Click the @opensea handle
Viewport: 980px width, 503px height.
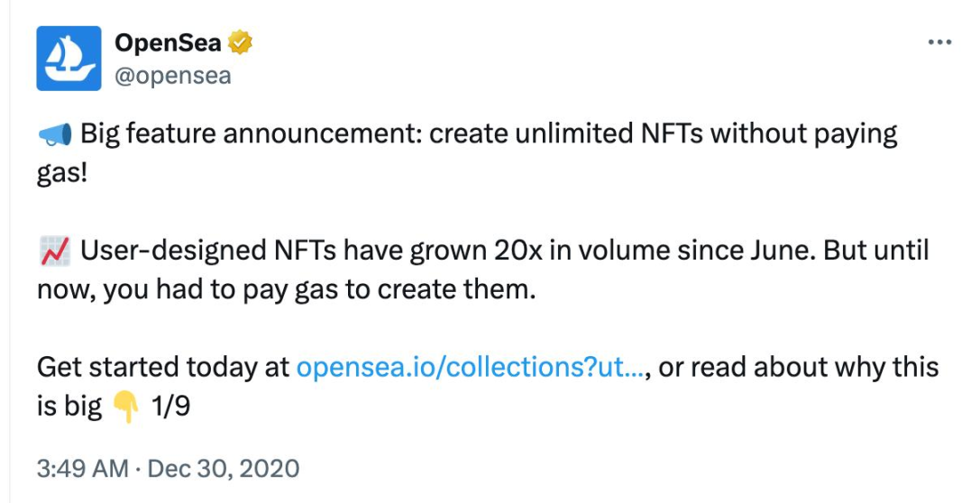pyautogui.click(x=172, y=75)
